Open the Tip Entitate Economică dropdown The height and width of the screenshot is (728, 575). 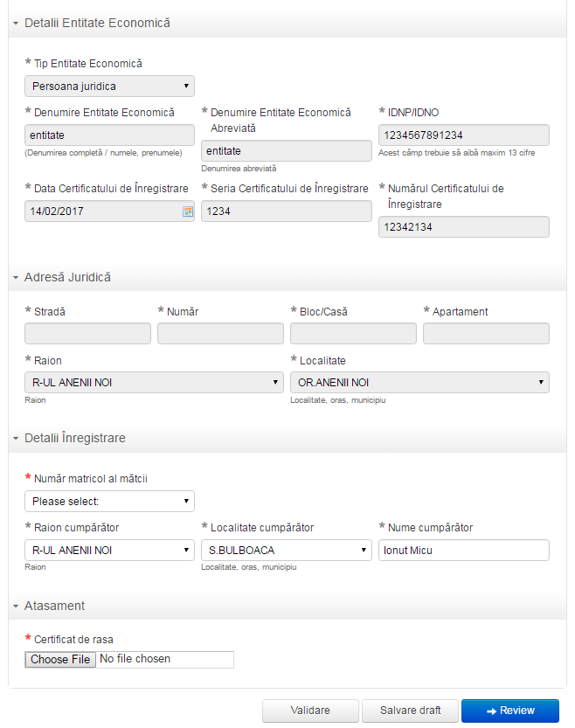click(x=109, y=86)
